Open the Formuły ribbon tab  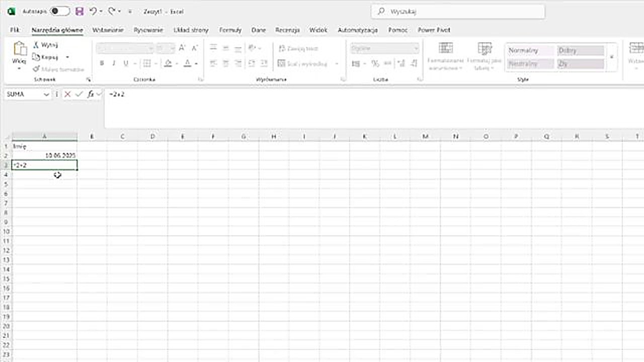tap(230, 30)
